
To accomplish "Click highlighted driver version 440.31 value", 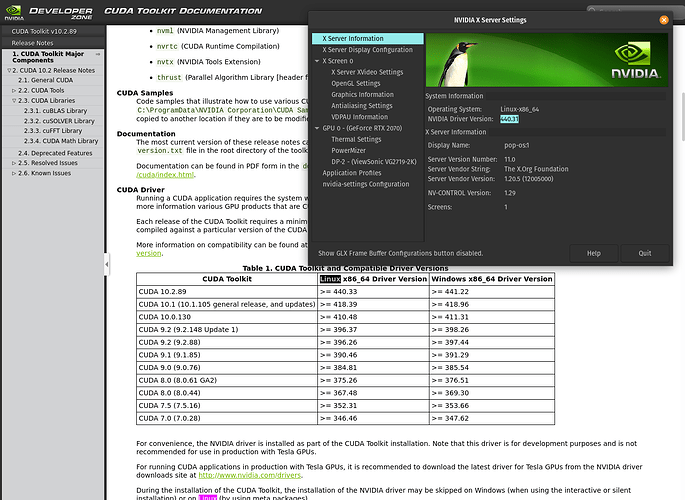I will coord(509,119).
